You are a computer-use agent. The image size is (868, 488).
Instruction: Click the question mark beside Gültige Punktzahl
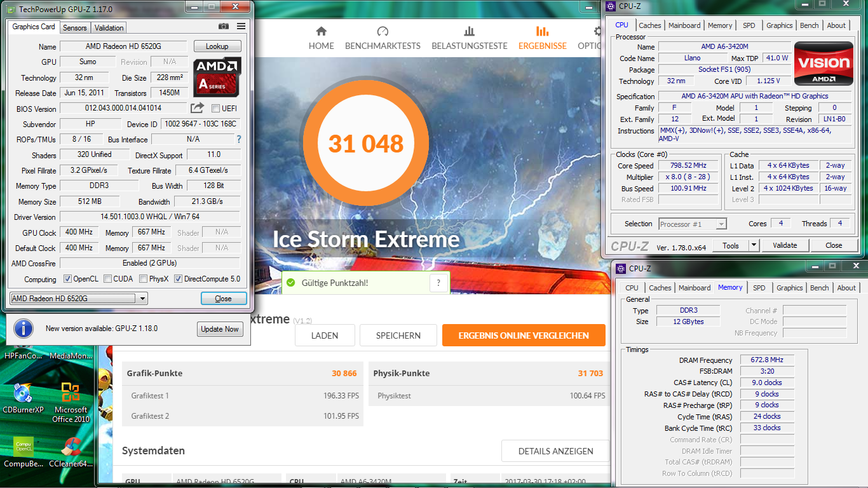tap(438, 283)
